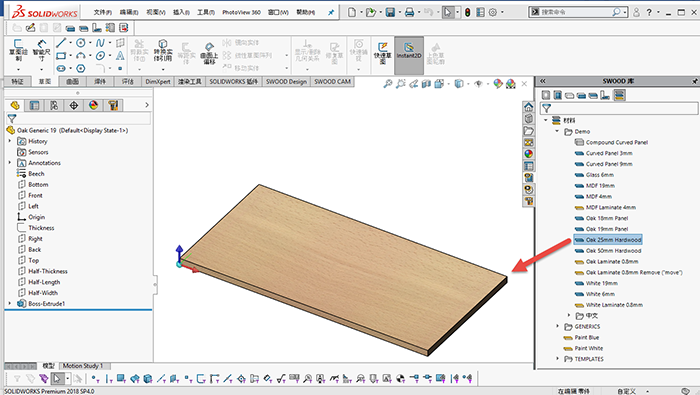Toggle the selection filter arrow at bottom

click(x=57, y=378)
